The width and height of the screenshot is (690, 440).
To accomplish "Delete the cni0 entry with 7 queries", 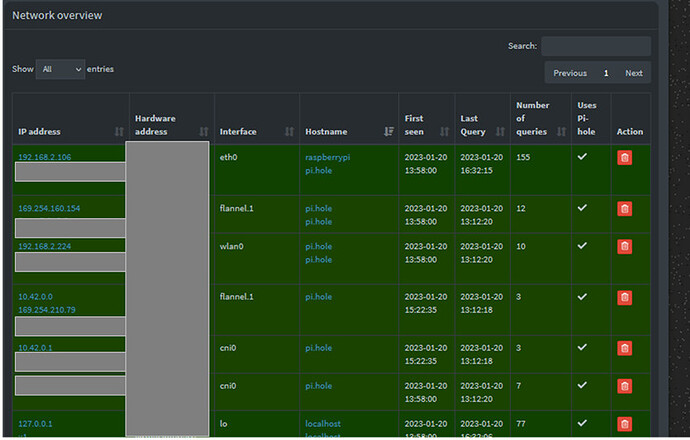I will [624, 386].
